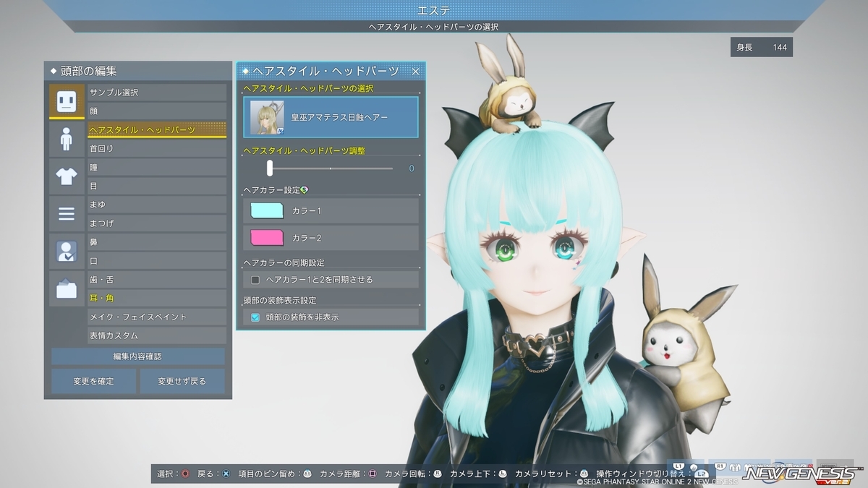Select the head editing face icon
The image size is (868, 488).
point(67,101)
